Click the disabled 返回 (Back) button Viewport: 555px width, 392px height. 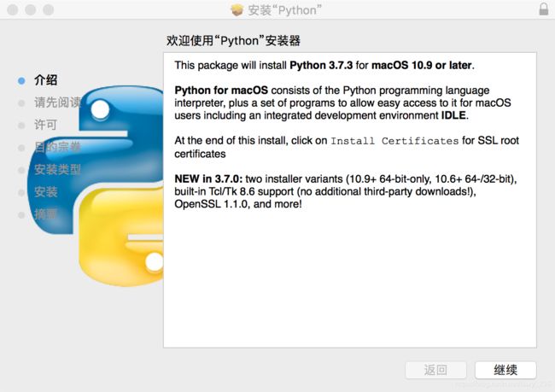(x=435, y=370)
